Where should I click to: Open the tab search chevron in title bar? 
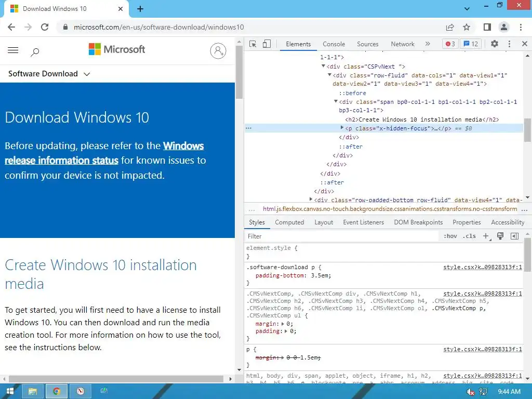pos(467,9)
